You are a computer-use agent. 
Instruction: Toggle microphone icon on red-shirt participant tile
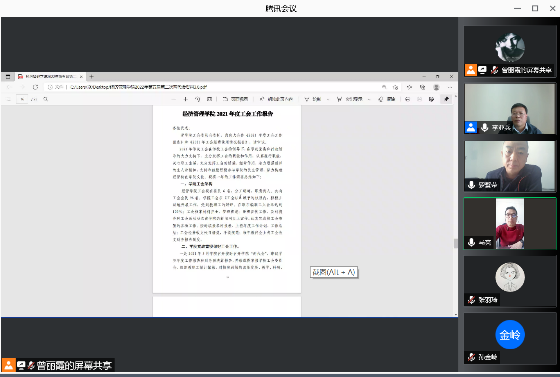click(x=471, y=242)
